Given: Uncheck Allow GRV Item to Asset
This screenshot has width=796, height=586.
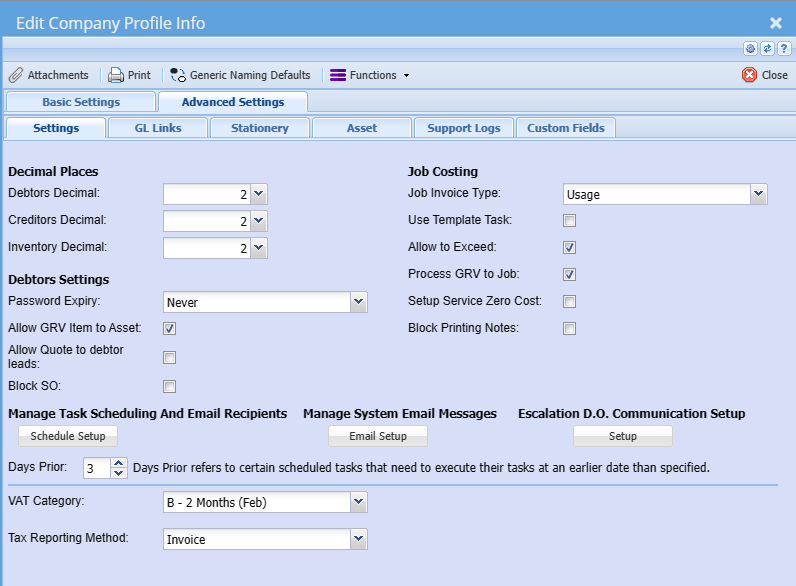Looking at the screenshot, I should coord(169,329).
